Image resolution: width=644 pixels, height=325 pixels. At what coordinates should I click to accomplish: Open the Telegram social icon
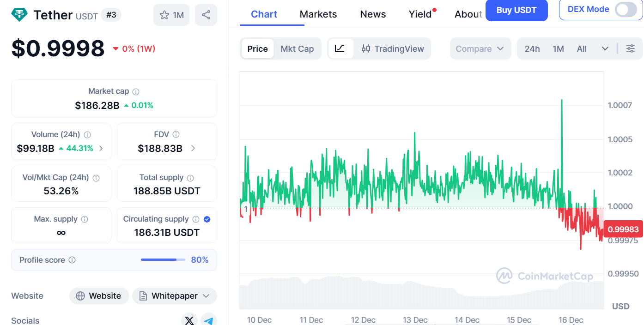(x=209, y=320)
